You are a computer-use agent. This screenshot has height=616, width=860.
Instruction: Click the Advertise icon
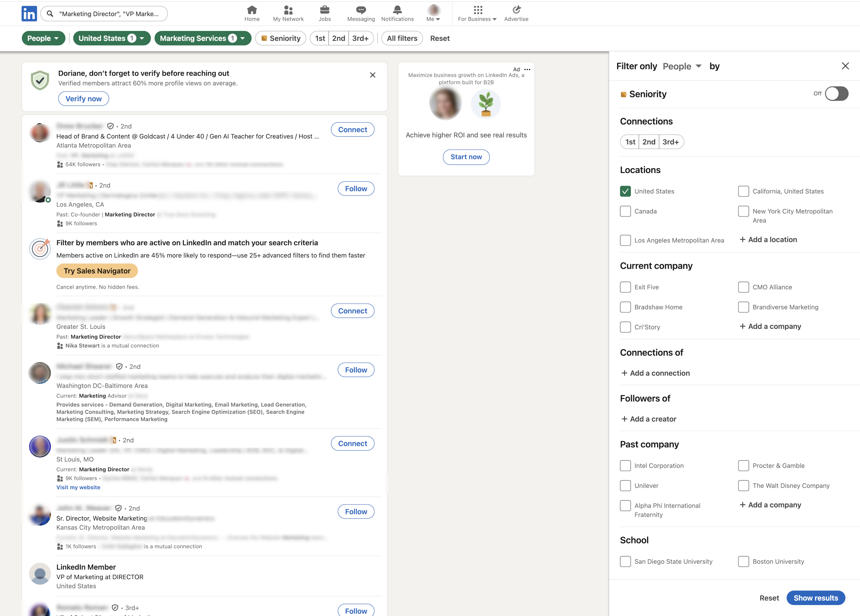(x=516, y=10)
